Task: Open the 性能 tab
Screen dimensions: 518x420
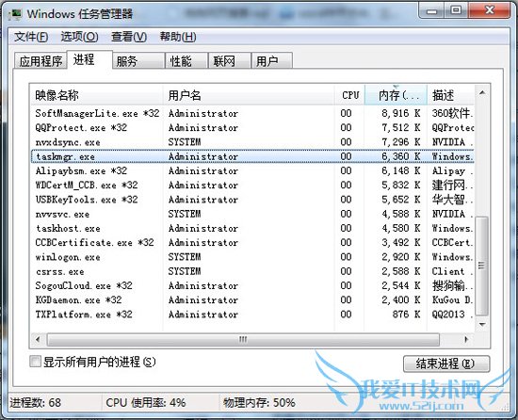Action: (x=186, y=61)
